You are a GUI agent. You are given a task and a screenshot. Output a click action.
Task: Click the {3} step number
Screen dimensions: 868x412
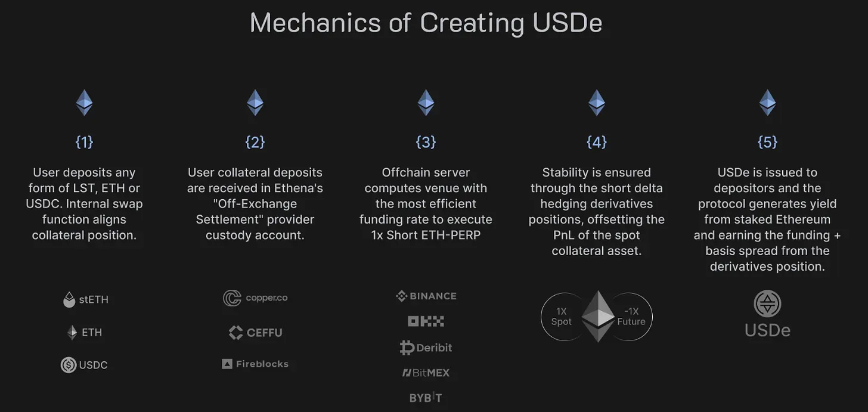click(426, 142)
